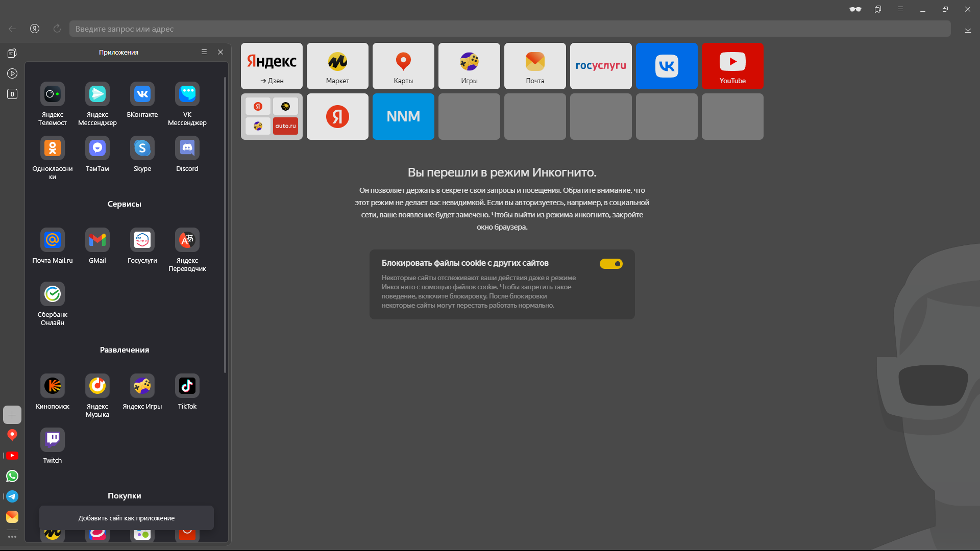Image resolution: width=980 pixels, height=551 pixels.
Task: Open Кинопоиск app
Action: tap(53, 392)
